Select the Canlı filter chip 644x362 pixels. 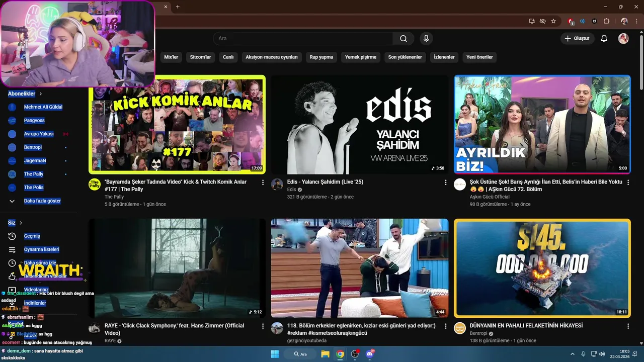228,57
